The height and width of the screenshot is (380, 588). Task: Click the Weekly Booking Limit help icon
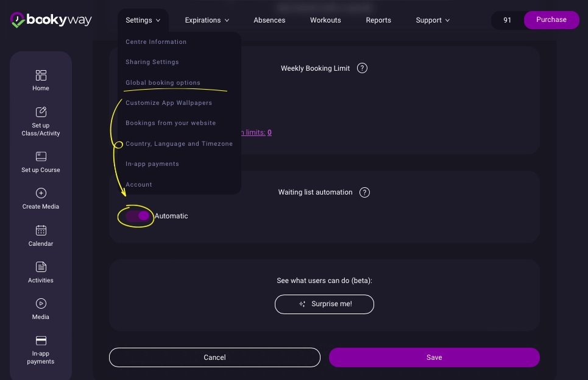[x=362, y=68]
